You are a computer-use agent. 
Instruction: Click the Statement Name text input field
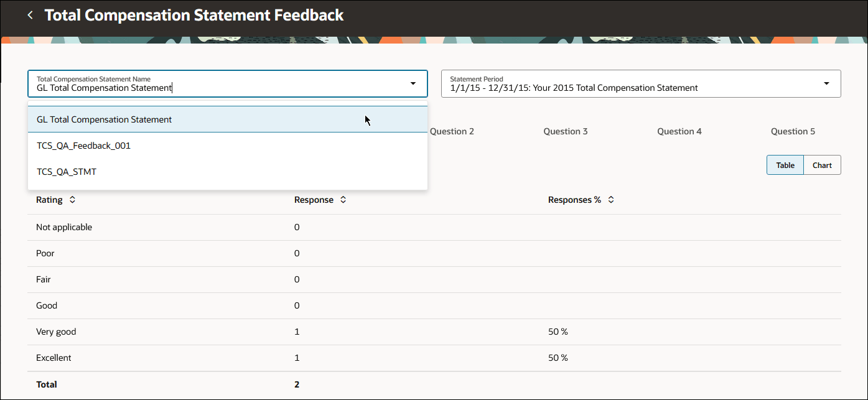[187, 87]
